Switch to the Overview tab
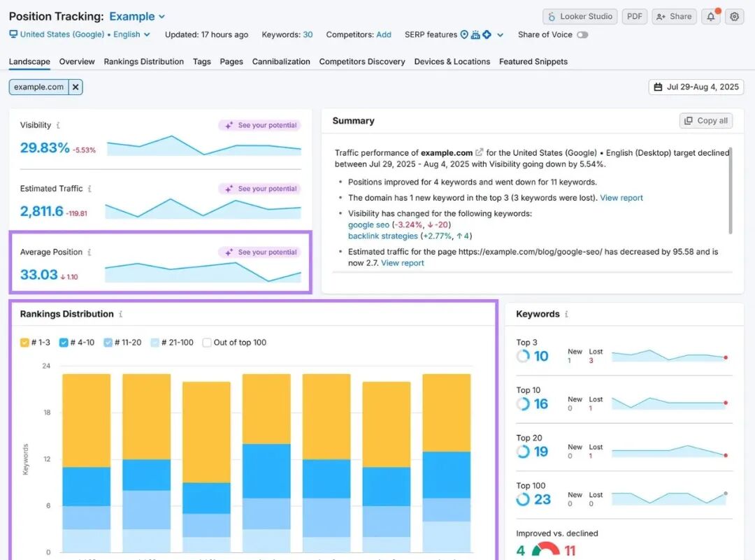Viewport: 755px width, 560px height. (x=77, y=62)
